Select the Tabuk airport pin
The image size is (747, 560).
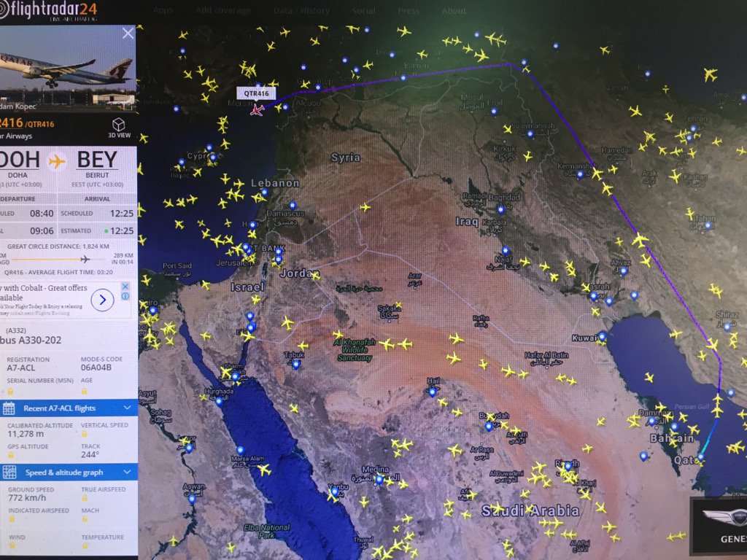click(x=296, y=365)
